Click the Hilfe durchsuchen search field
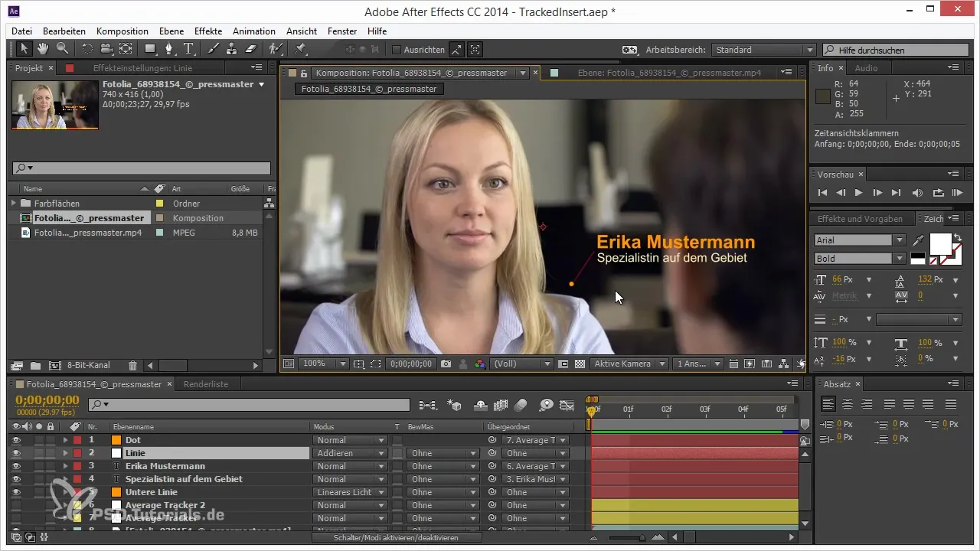 (894, 50)
